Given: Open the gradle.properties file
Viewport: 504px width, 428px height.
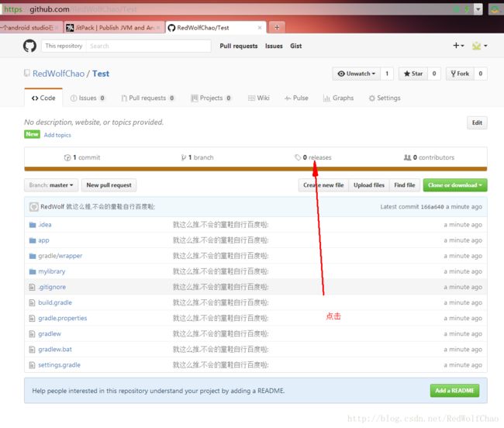Looking at the screenshot, I should coord(62,318).
